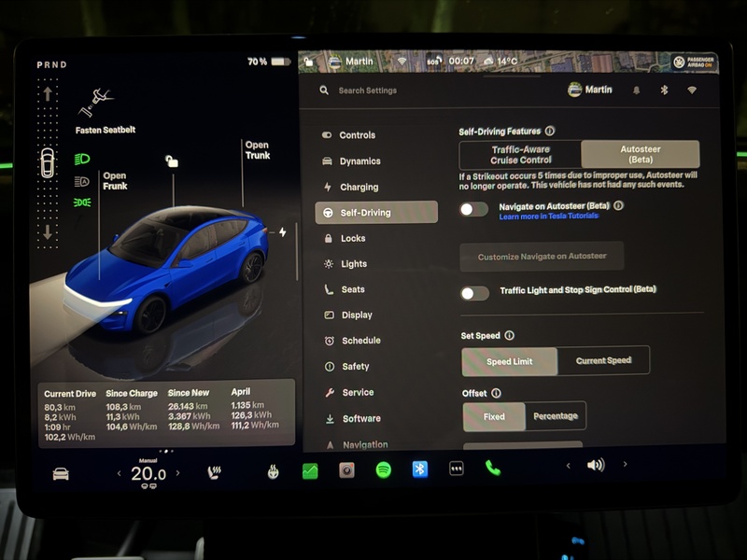This screenshot has width=747, height=560.
Task: Show info icon next to Offset
Action: (496, 393)
